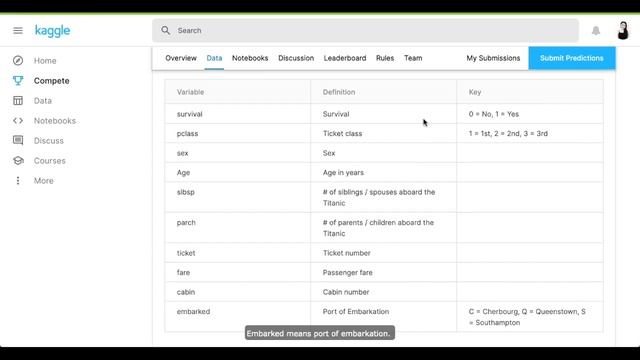The image size is (640, 360).
Task: Select the 'pclass' variable cell
Action: 238,133
